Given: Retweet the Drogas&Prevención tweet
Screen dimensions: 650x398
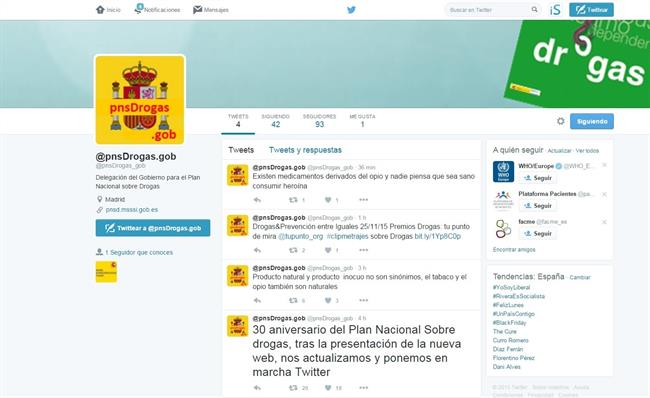Looking at the screenshot, I should 293,250.
